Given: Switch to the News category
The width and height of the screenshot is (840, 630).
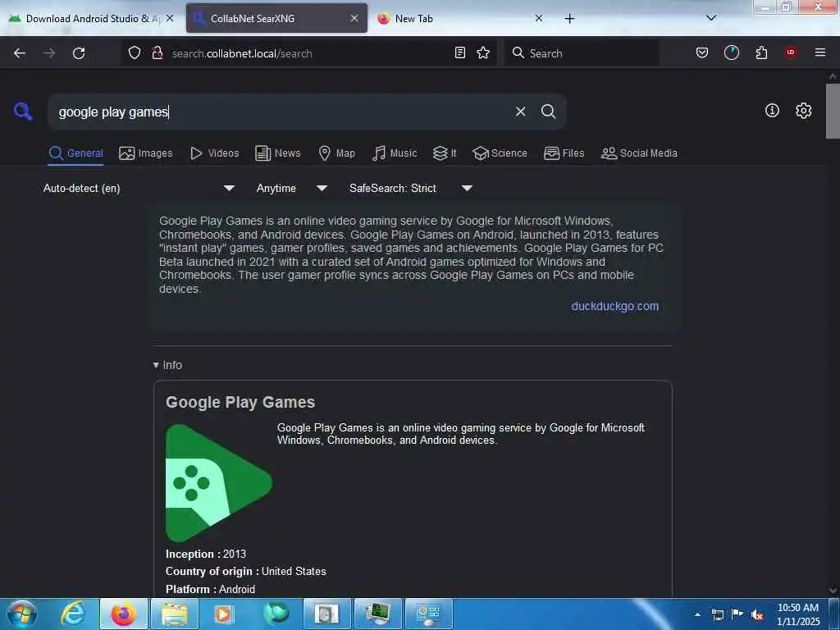Looking at the screenshot, I should tap(277, 153).
